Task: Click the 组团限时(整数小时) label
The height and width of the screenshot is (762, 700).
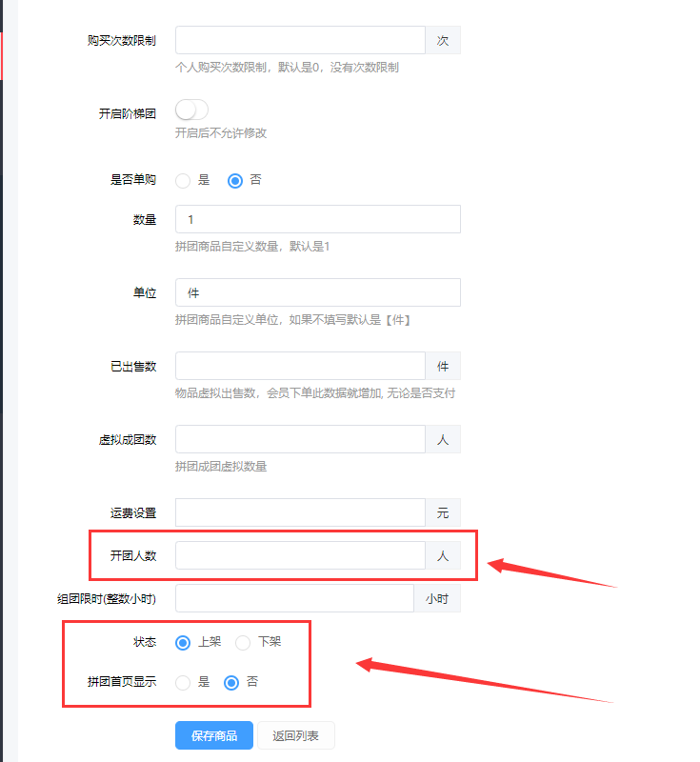Action: (107, 599)
